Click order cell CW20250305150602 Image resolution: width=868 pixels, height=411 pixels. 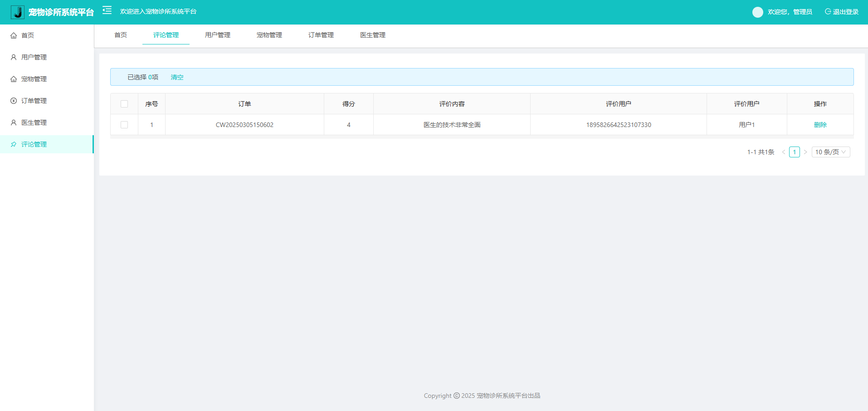(244, 125)
